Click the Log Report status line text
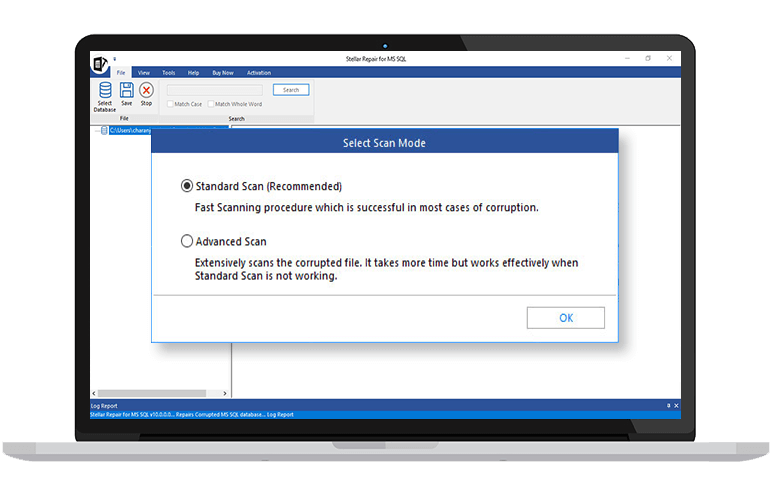The image size is (772, 488). (x=192, y=415)
